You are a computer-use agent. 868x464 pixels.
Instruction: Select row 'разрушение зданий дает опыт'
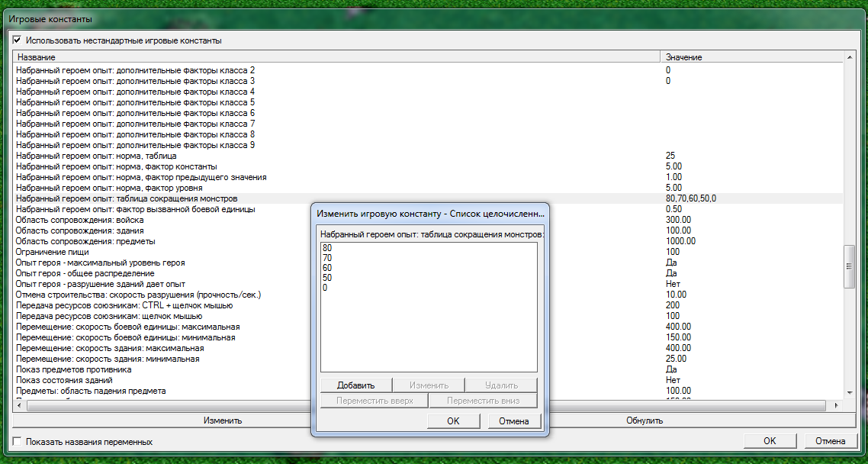tap(162, 284)
